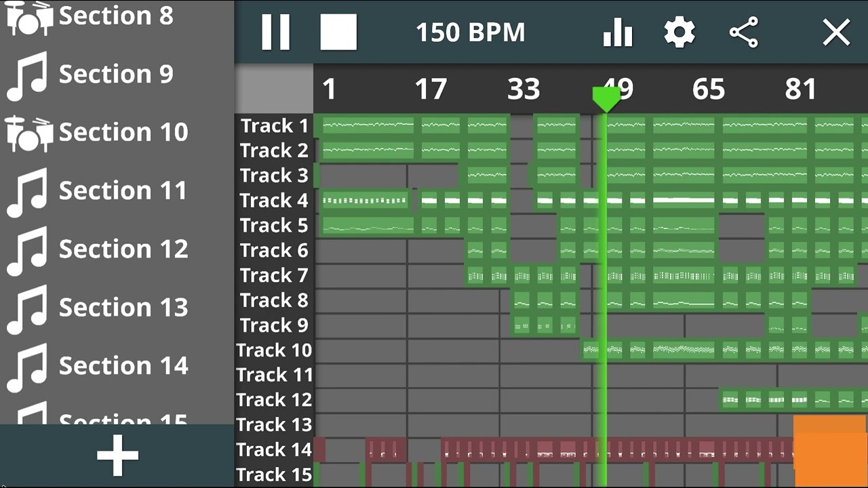Share the song via share icon

pos(743,32)
